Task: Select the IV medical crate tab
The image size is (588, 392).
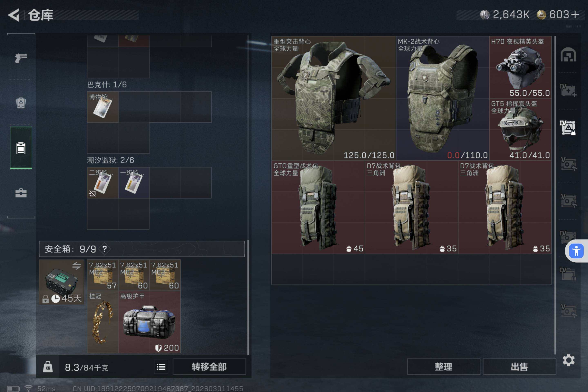Action: click(568, 90)
